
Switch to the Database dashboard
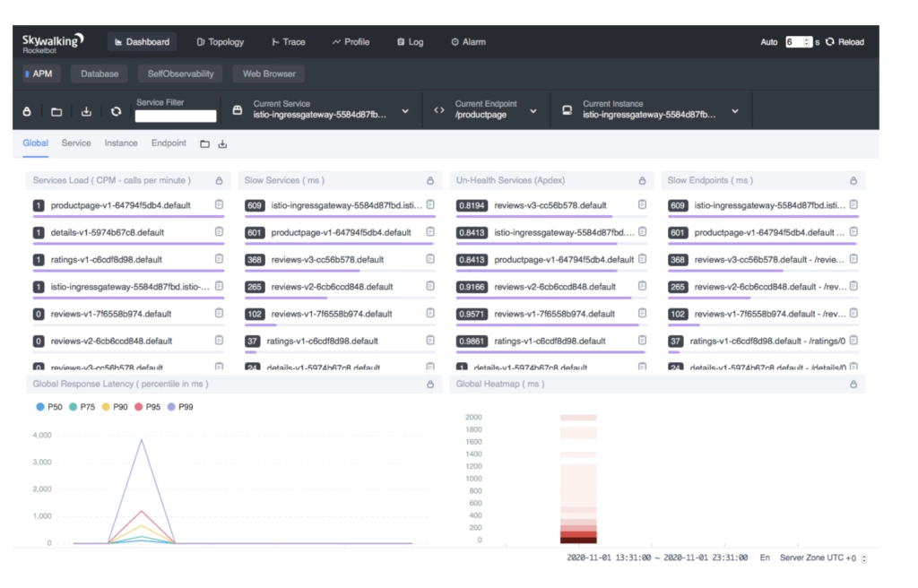tap(100, 73)
